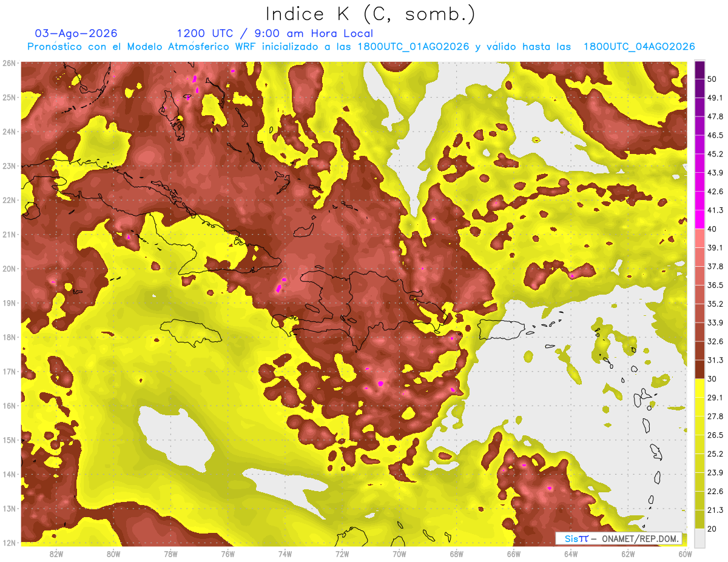Click the valid-until time "1800UTC_04AGO2026"

coord(639,47)
